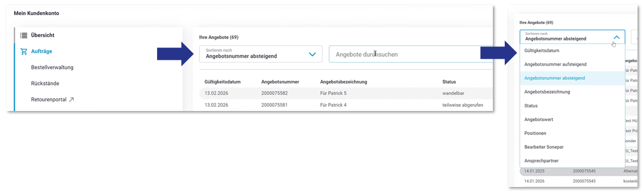This screenshot has height=194, width=644.
Task: Open Bestellverwaltung submenu entry
Action: tap(52, 67)
